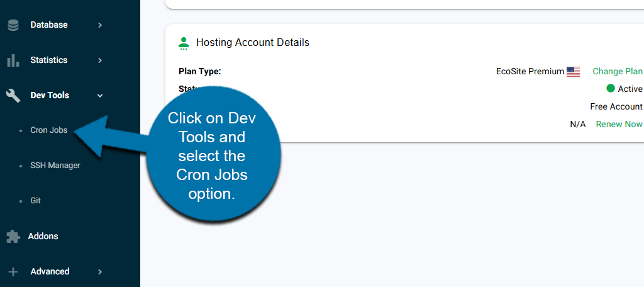
Task: Click the Statistics bar chart icon
Action: 13,60
